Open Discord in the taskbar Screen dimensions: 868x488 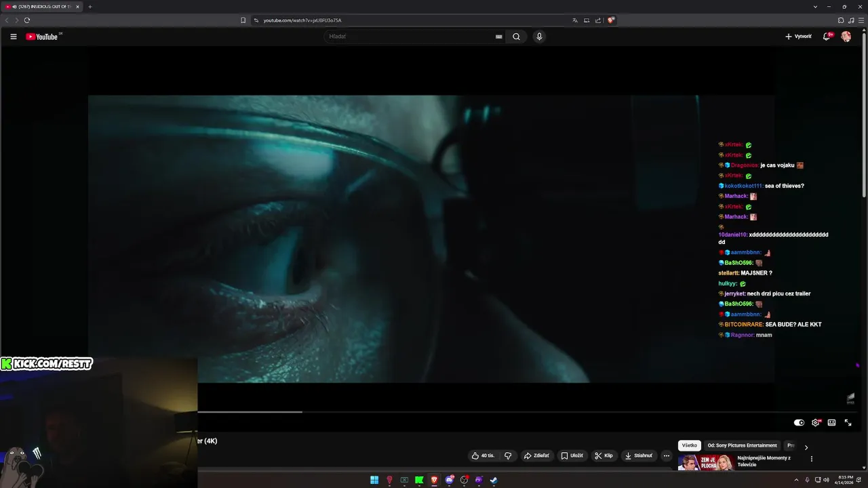pos(449,480)
